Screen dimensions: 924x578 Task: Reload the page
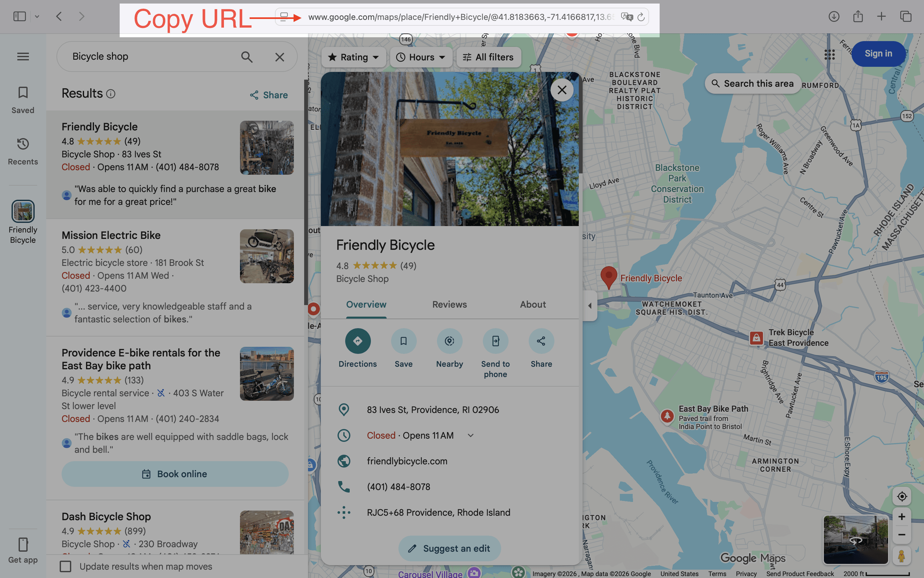[x=641, y=17]
